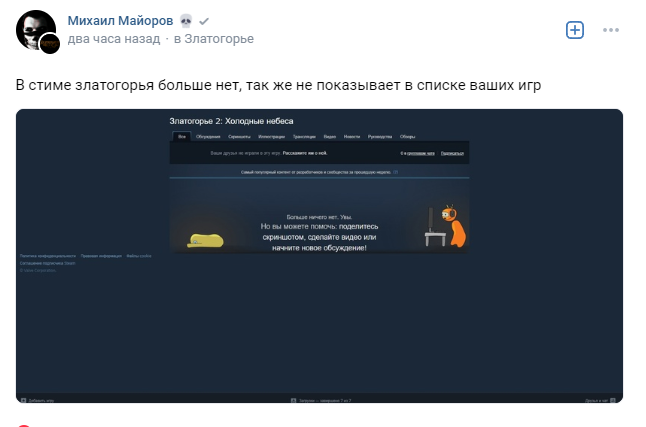Click the Подписаться link in the hub

coord(452,153)
